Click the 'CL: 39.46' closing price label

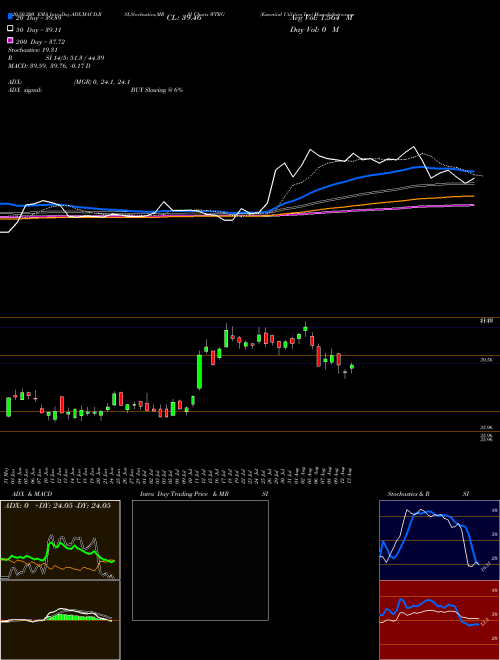click(184, 18)
